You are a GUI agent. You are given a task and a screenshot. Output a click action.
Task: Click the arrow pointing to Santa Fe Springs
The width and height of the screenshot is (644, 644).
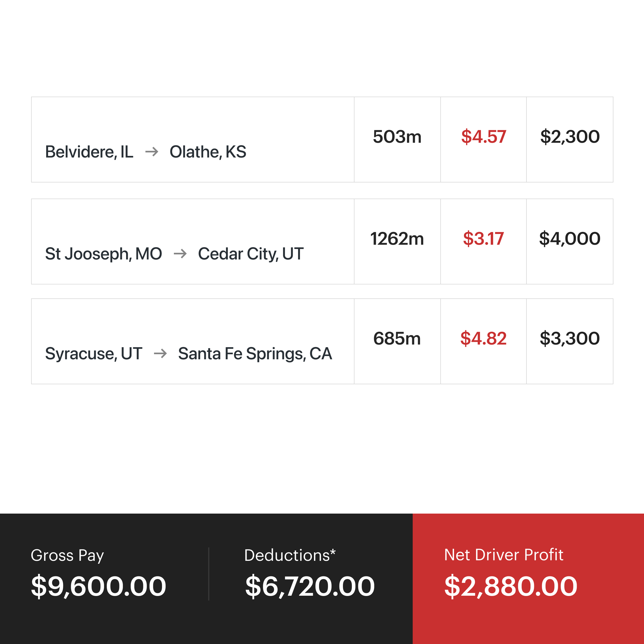(x=160, y=353)
